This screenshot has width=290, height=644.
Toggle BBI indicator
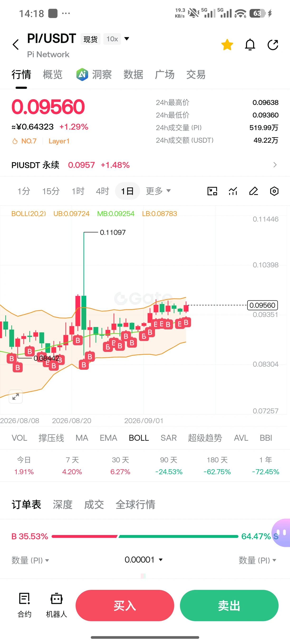point(266,438)
